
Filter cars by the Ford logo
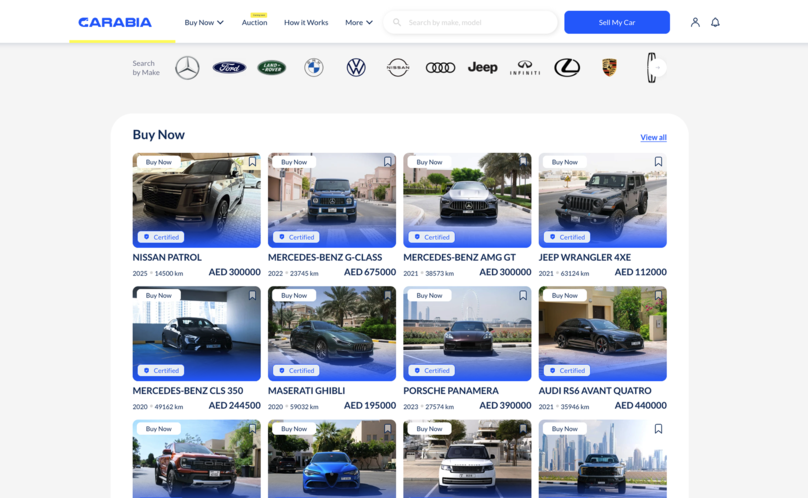click(x=229, y=68)
